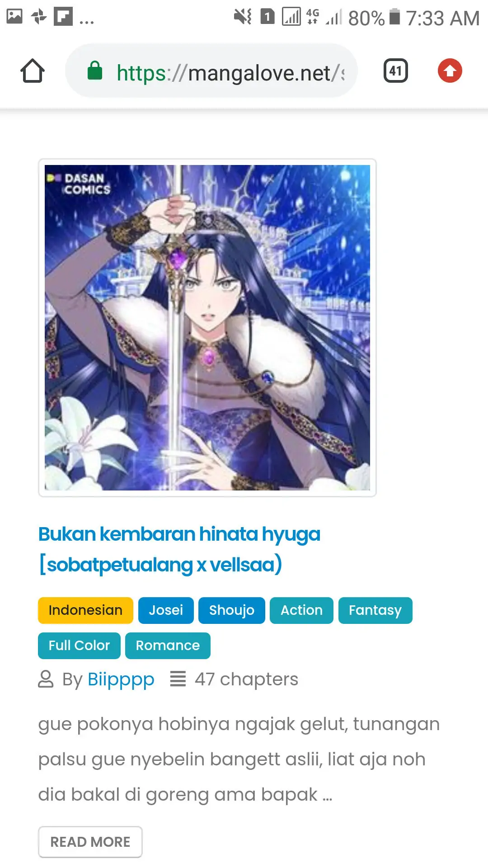Tap the battery indicator in status bar
The height and width of the screenshot is (868, 488).
click(395, 17)
